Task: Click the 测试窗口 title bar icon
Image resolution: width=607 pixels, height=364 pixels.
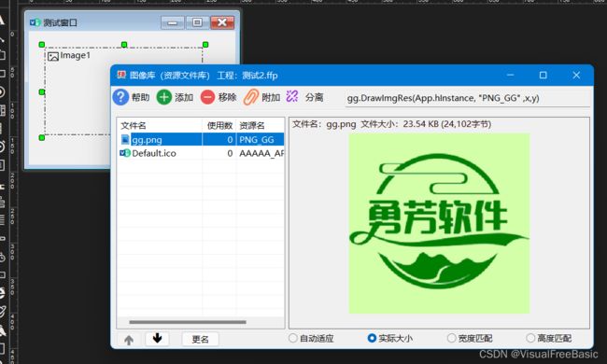Action: coord(35,22)
